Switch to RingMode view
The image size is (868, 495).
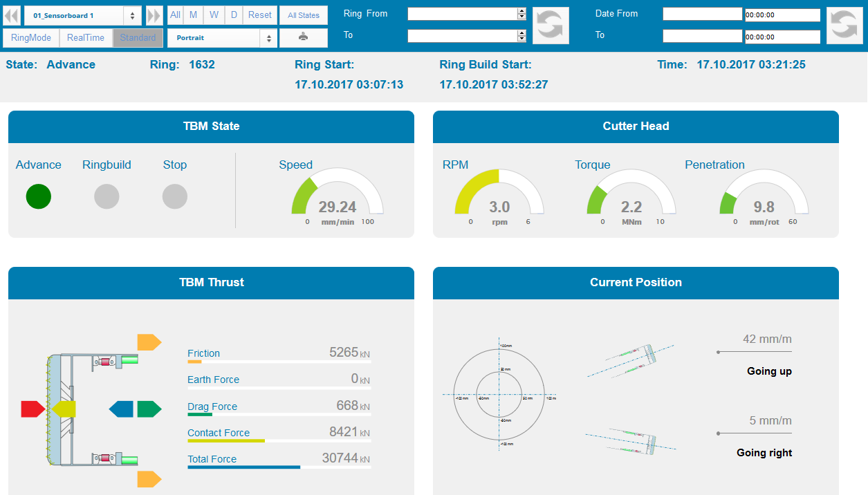pyautogui.click(x=31, y=38)
